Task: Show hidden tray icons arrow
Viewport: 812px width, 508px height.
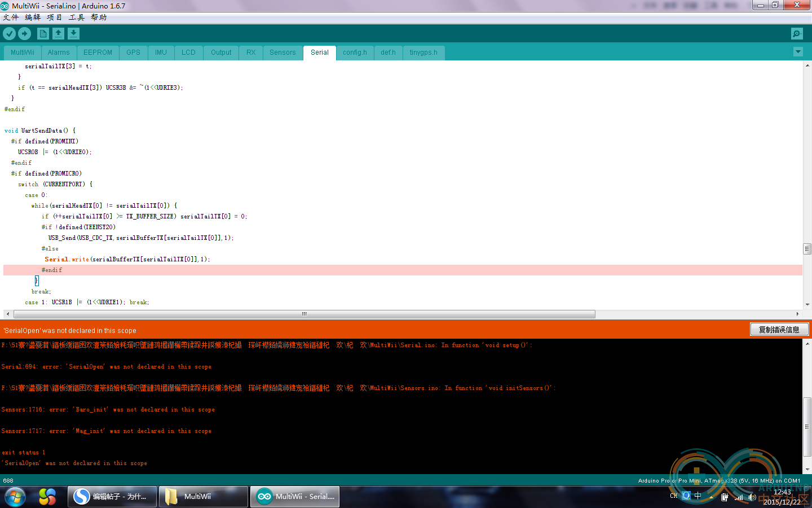Action: (711, 497)
